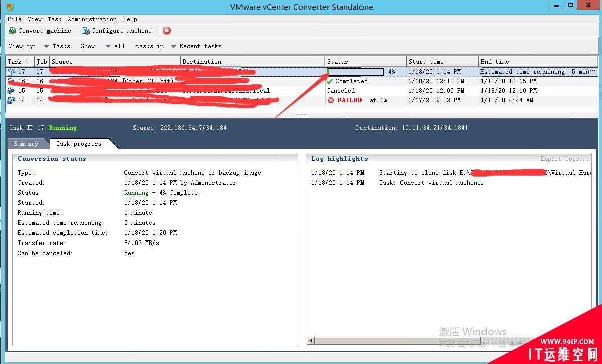The image size is (602, 364).
Task: Click the red stop task icon
Action: click(167, 30)
